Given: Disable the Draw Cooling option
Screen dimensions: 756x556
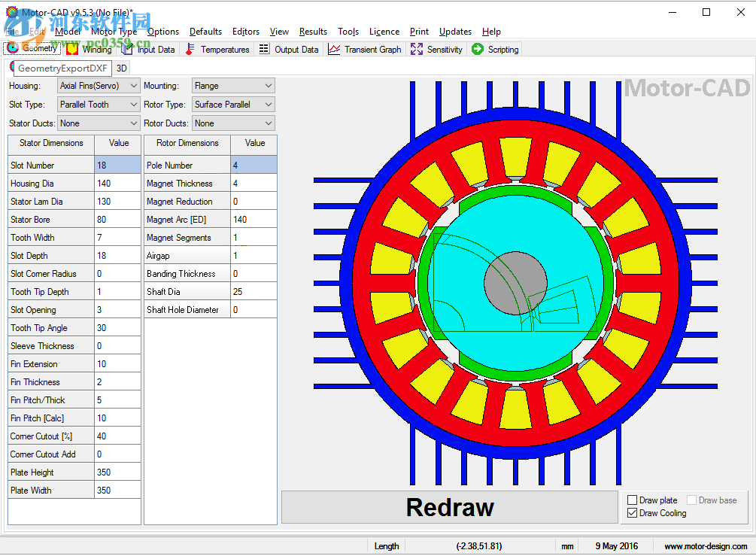Looking at the screenshot, I should pyautogui.click(x=633, y=512).
